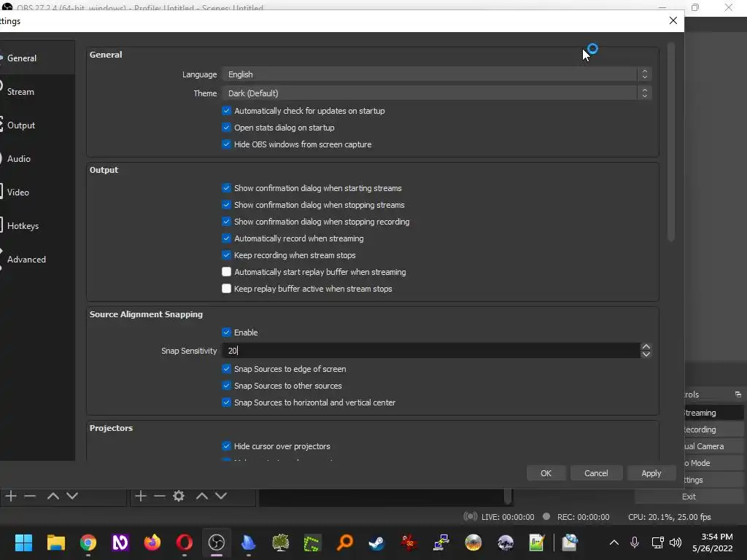Decrease Snap Sensitivity with down arrow
Screen dimensions: 747x560
coord(646,354)
